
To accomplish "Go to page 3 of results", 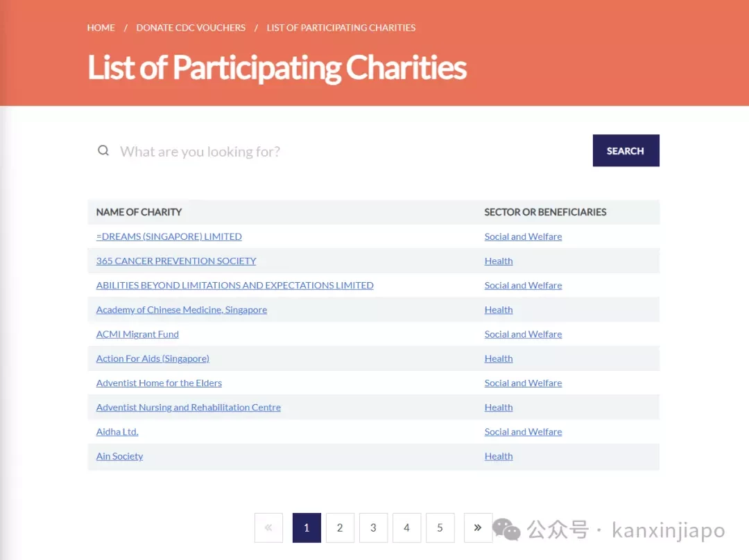I will tap(374, 527).
